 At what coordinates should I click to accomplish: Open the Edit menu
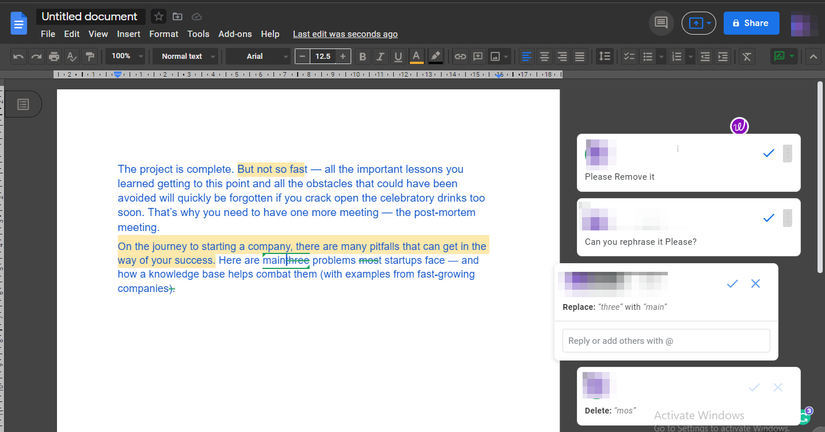pos(72,34)
